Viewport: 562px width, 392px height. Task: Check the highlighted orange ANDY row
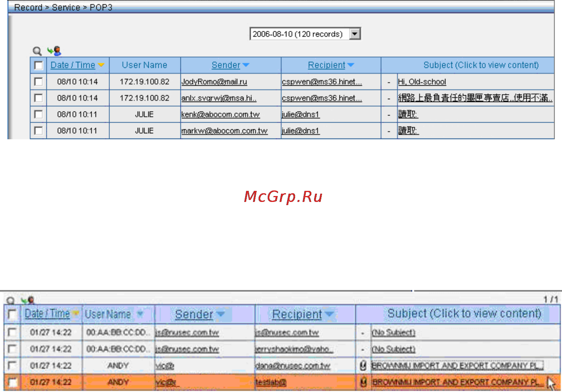12,382
